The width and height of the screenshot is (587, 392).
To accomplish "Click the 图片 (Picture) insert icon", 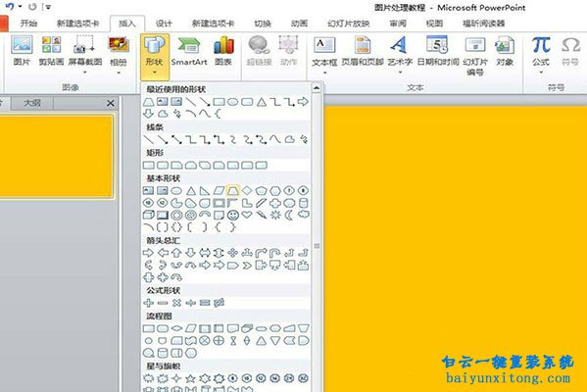I will [22, 51].
